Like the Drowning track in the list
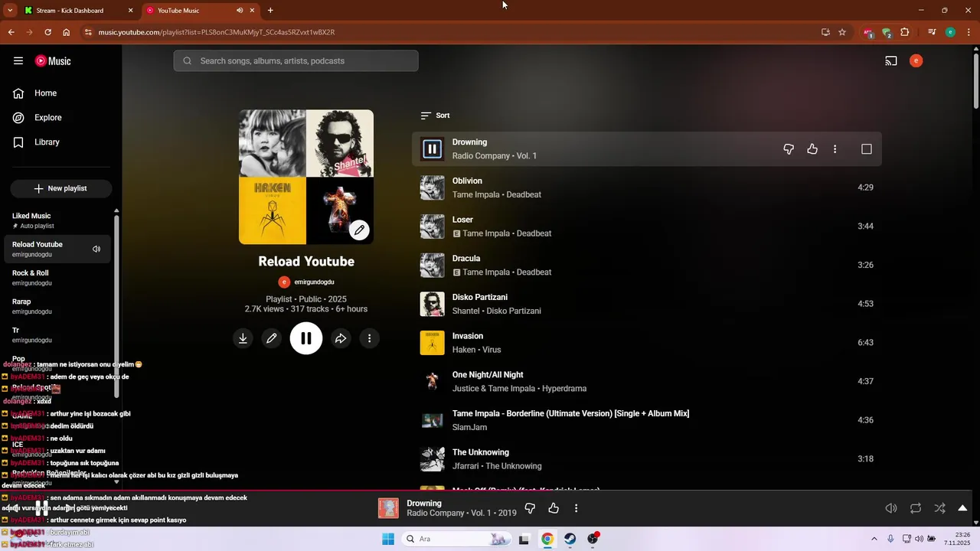The image size is (980, 551). coord(812,149)
